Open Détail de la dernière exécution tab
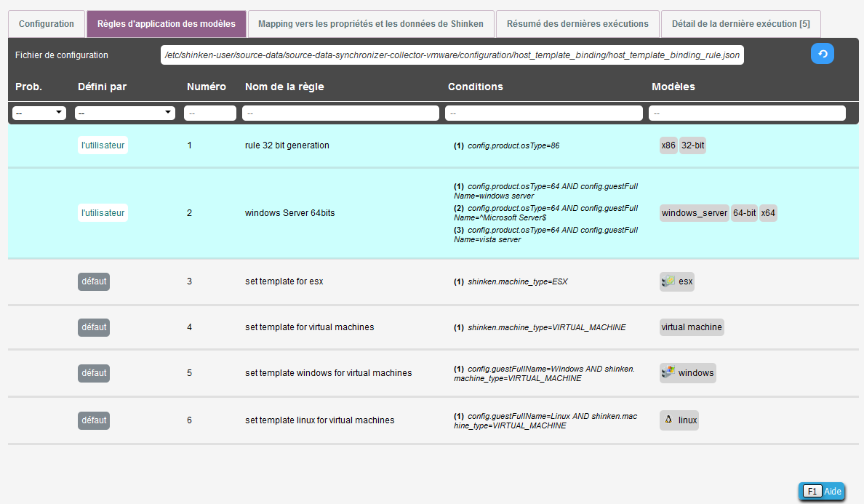Viewport: 864px width, 504px height. pyautogui.click(x=740, y=24)
